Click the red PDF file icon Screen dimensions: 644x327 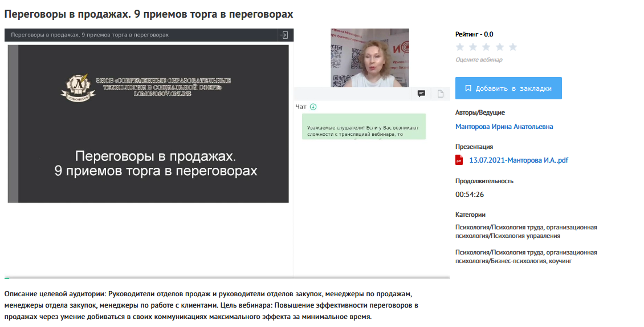(459, 160)
